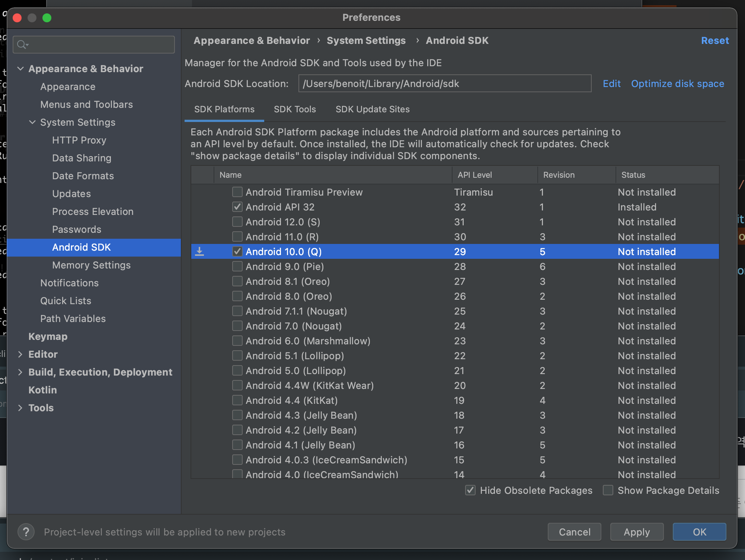Viewport: 745px width, 560px height.
Task: Enable Show Package Details checkbox
Action: [x=608, y=490]
